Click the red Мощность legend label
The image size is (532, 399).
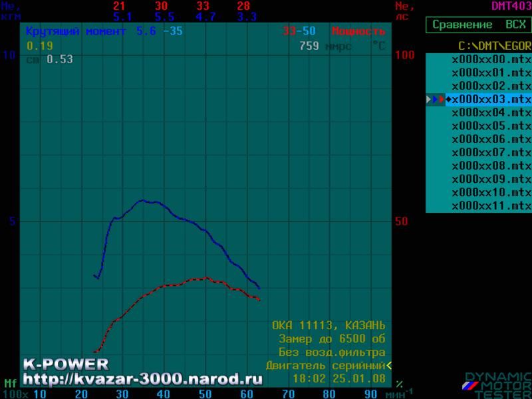click(358, 31)
